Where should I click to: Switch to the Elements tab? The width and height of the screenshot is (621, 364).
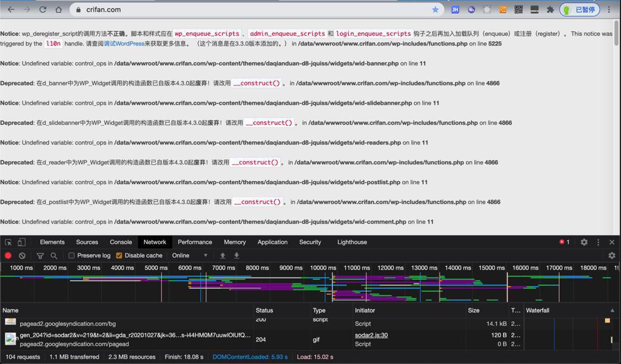pos(52,242)
